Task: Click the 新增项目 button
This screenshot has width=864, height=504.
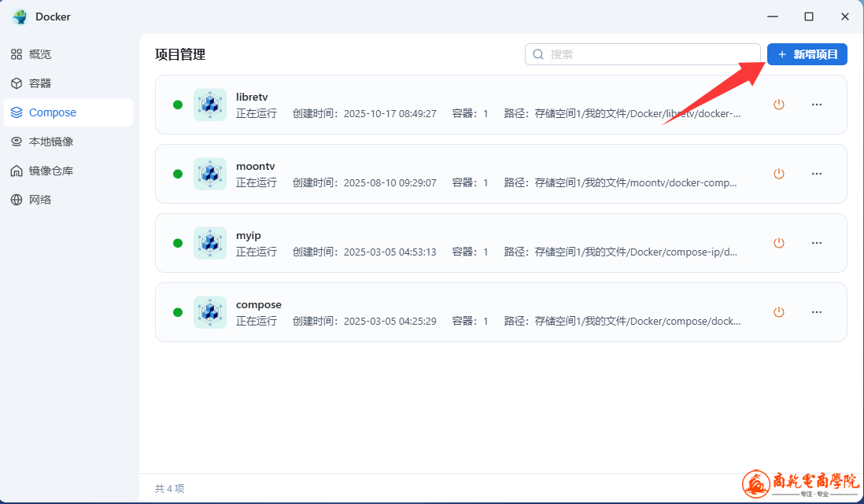Action: (x=807, y=54)
